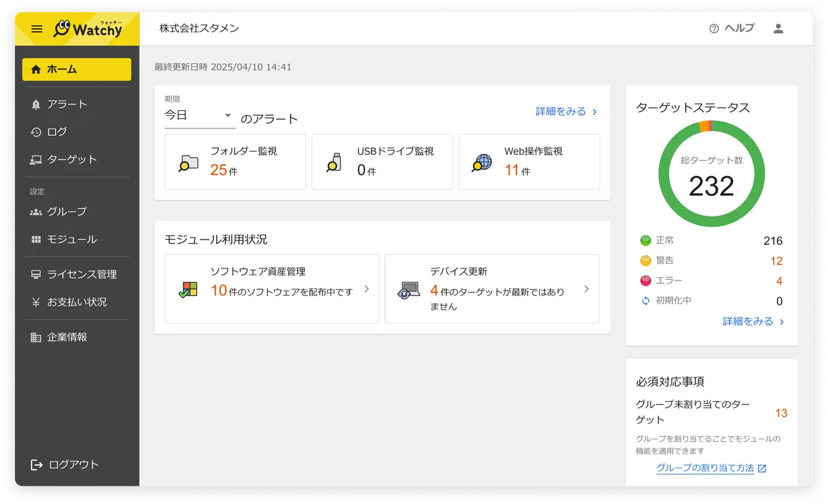
Task: Click 詳細をみる link under ターゲットステータス
Action: pos(754,322)
